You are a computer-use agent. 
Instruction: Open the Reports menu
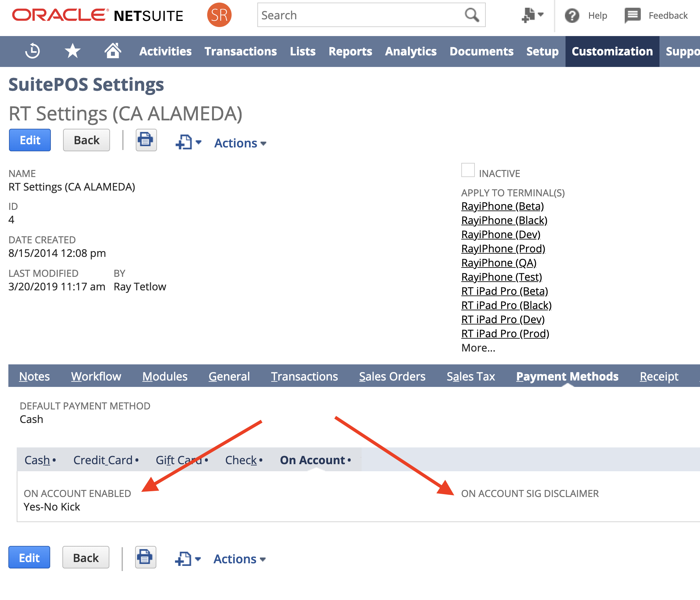pos(350,52)
